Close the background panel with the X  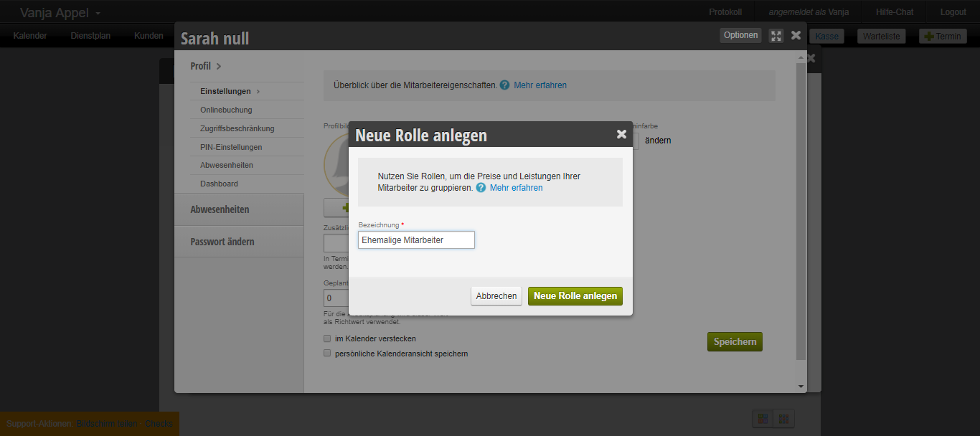[x=811, y=59]
